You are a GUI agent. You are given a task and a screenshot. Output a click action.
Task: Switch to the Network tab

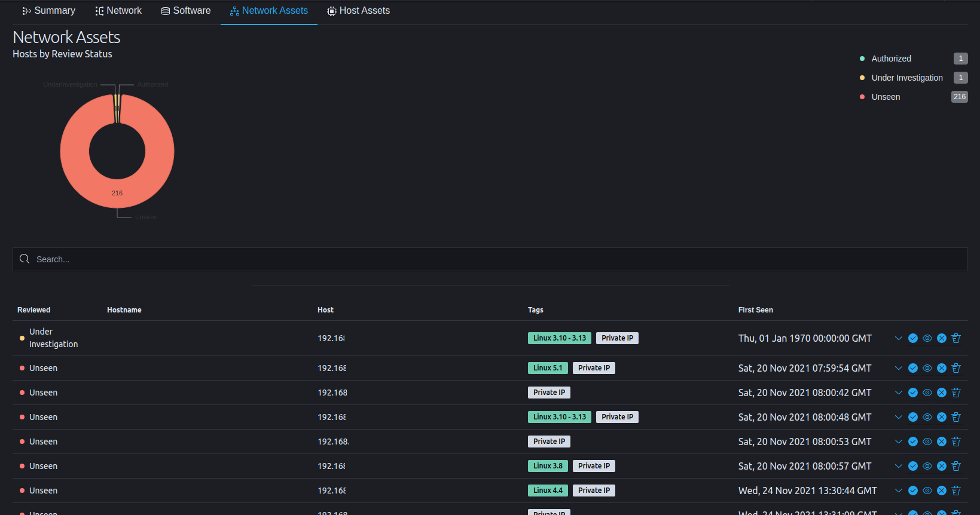coord(118,11)
